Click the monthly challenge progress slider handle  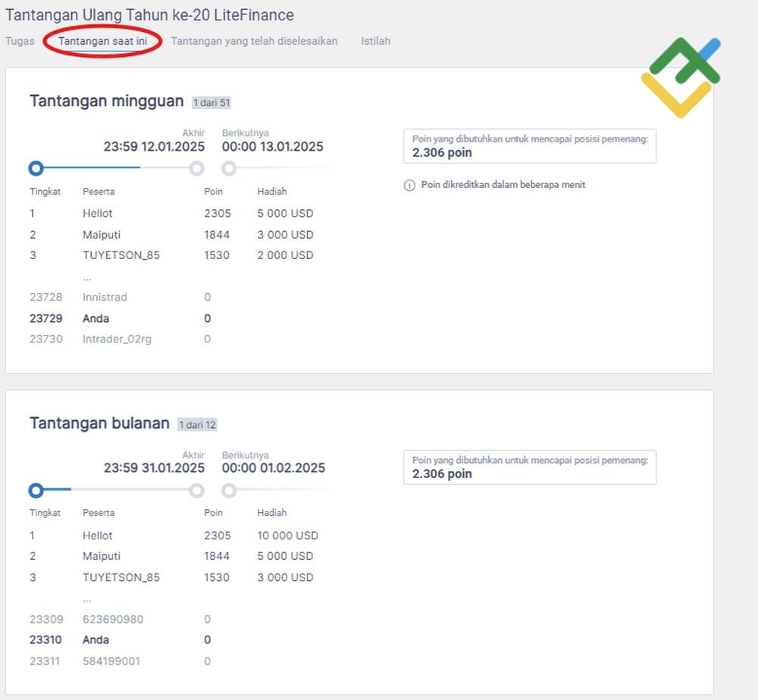[36, 490]
